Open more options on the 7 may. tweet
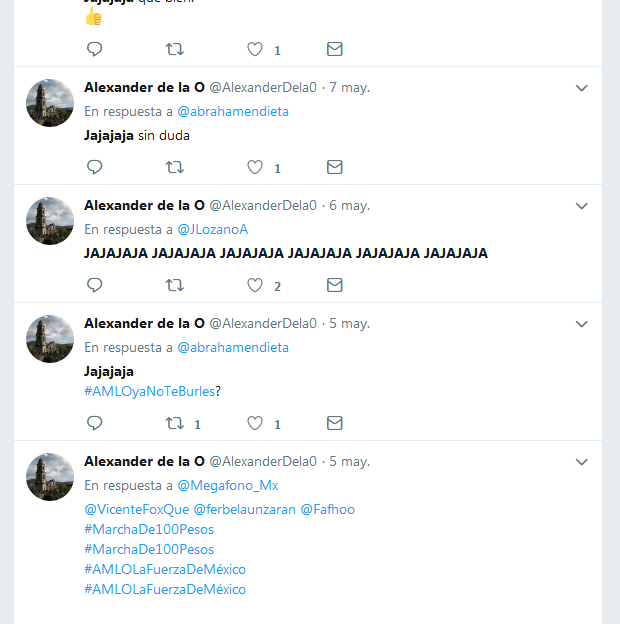The image size is (620, 624). pyautogui.click(x=582, y=88)
